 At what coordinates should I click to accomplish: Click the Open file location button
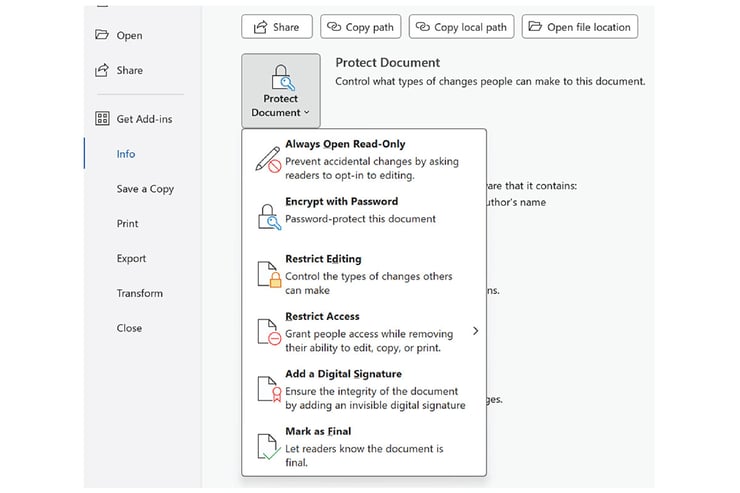click(x=580, y=27)
